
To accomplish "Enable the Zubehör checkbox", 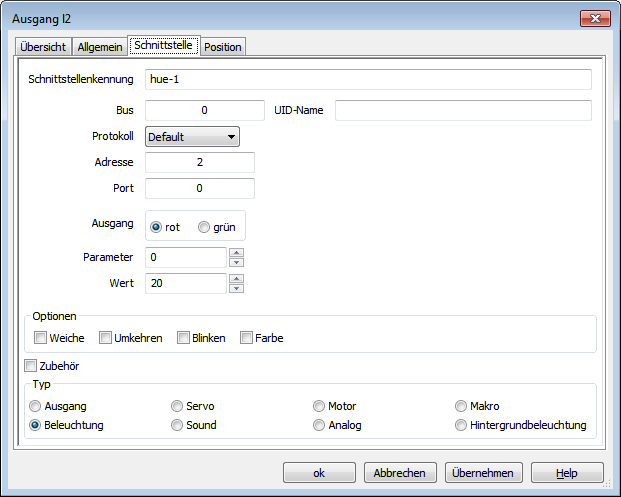I will point(31,366).
